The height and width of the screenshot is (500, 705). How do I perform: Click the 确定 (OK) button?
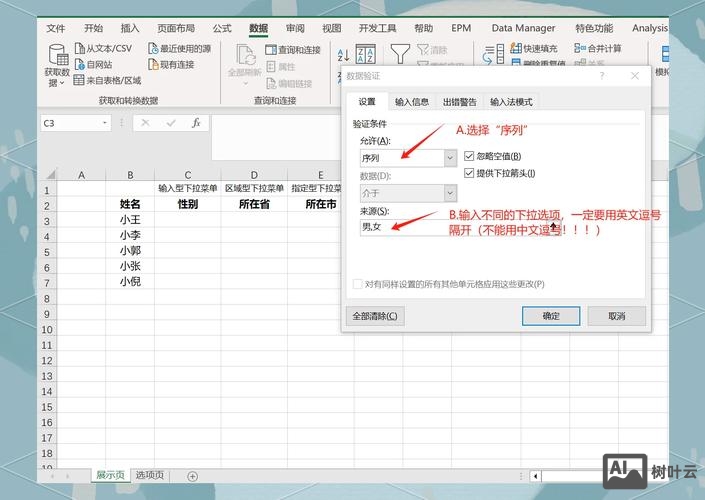click(551, 316)
